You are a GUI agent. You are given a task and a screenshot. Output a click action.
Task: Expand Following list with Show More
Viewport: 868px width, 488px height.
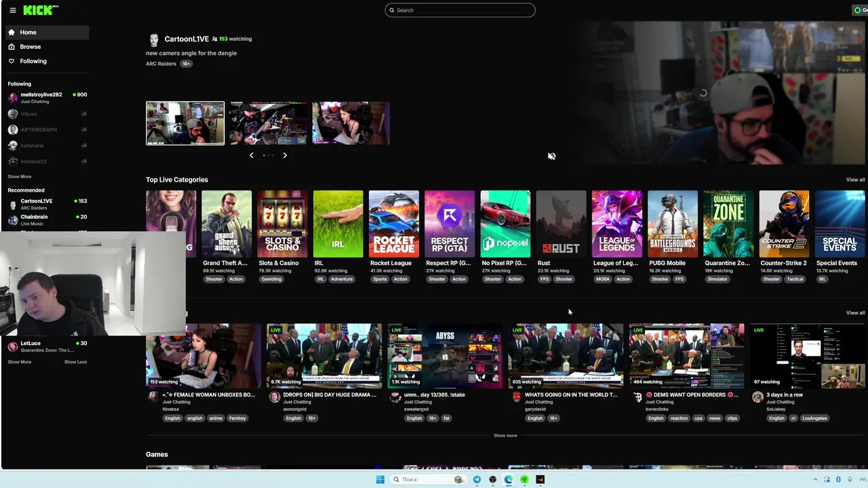pyautogui.click(x=20, y=176)
